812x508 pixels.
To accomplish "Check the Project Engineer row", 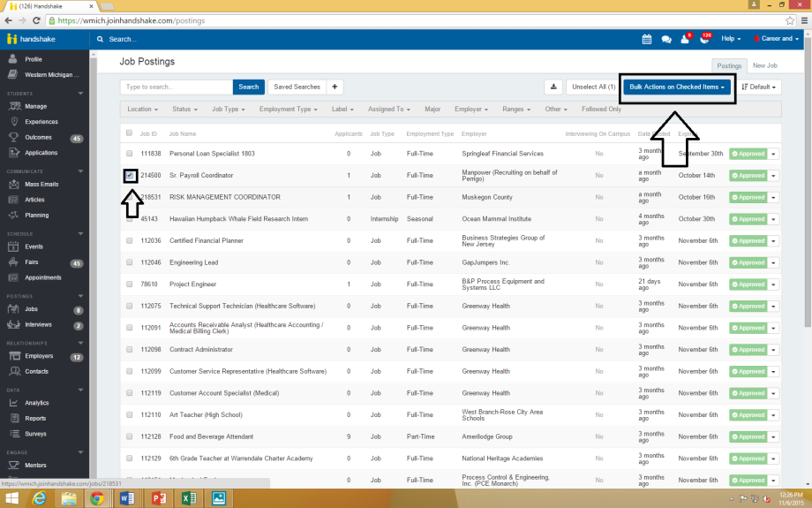I will (129, 284).
